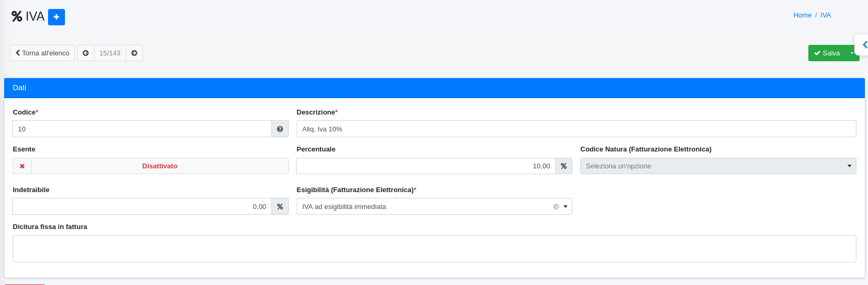Click Torna all'elenco button
Viewport: 868px width, 285px height.
point(42,53)
